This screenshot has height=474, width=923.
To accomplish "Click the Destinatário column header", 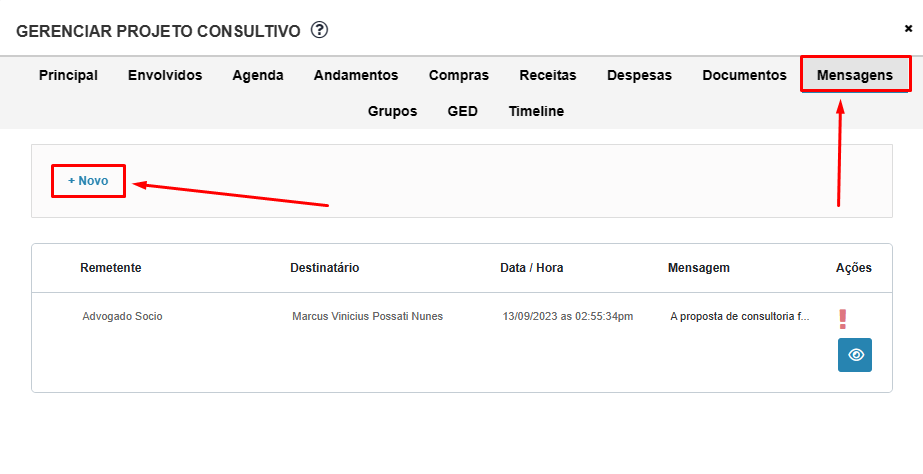I will pyautogui.click(x=324, y=268).
